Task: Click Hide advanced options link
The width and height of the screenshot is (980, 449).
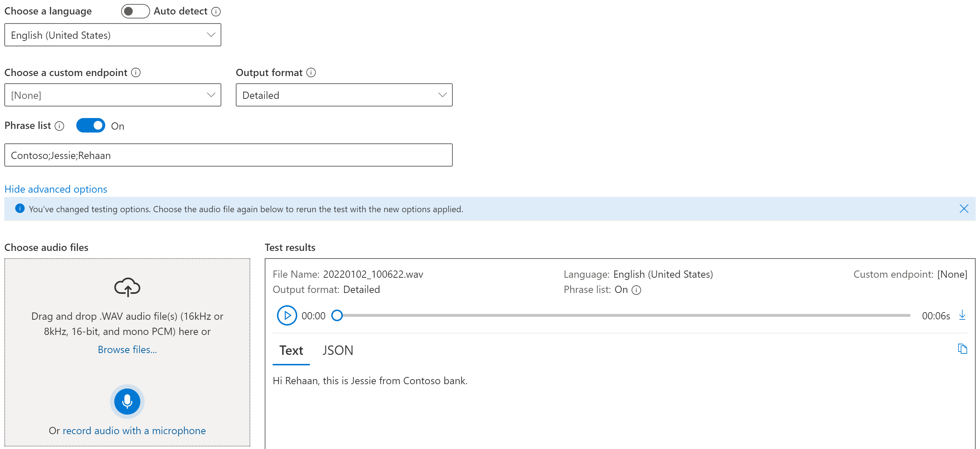Action: pos(56,189)
